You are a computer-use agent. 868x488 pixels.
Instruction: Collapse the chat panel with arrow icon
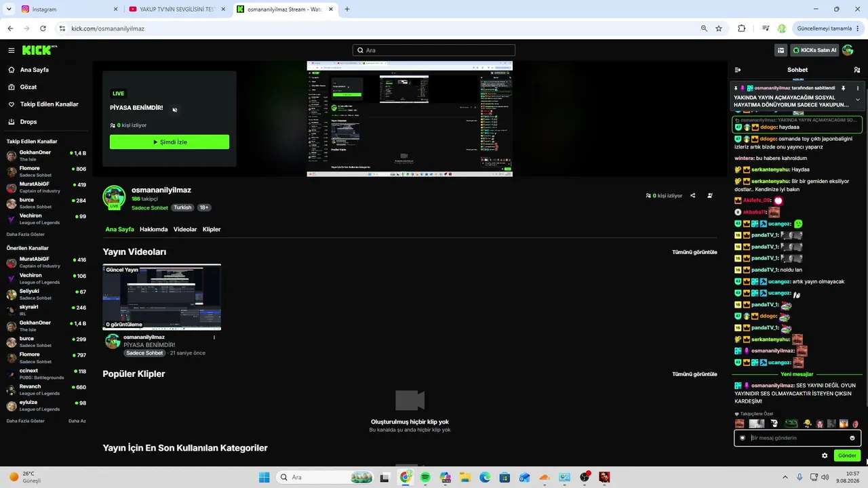click(x=738, y=70)
